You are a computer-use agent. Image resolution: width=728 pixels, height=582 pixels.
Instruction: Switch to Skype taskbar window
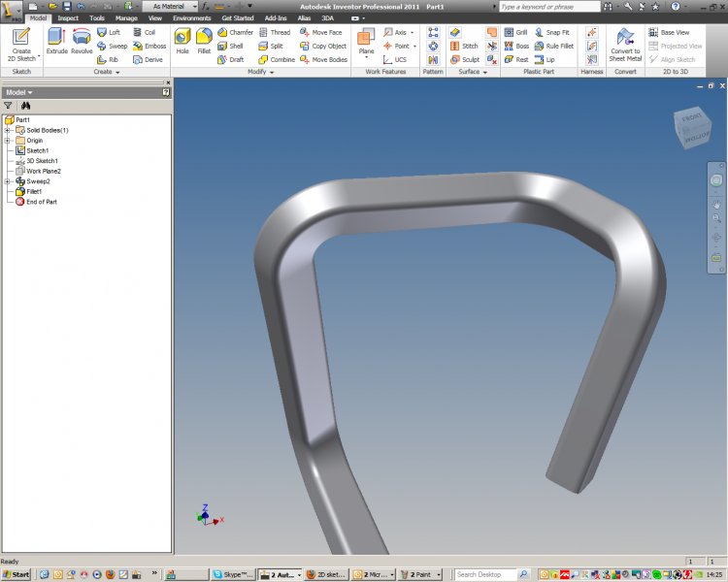(233, 574)
